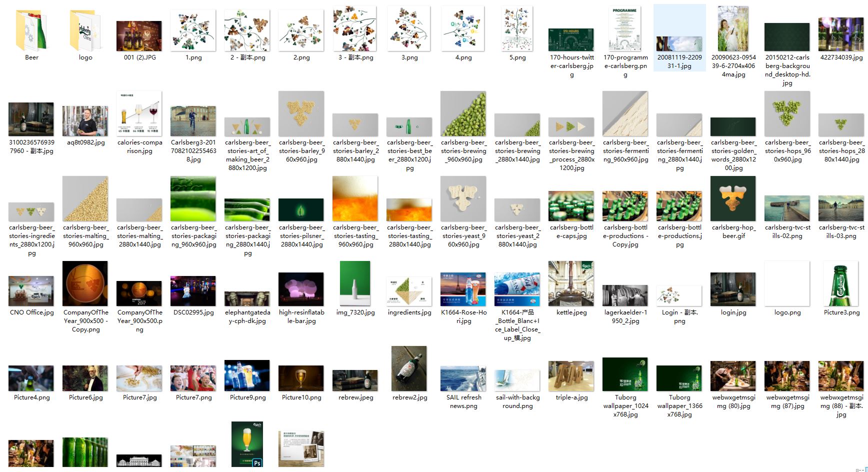Image resolution: width=868 pixels, height=472 pixels.
Task: Select carlsberg-beer_stories-tasting_960x960.jpg
Action: (355, 198)
